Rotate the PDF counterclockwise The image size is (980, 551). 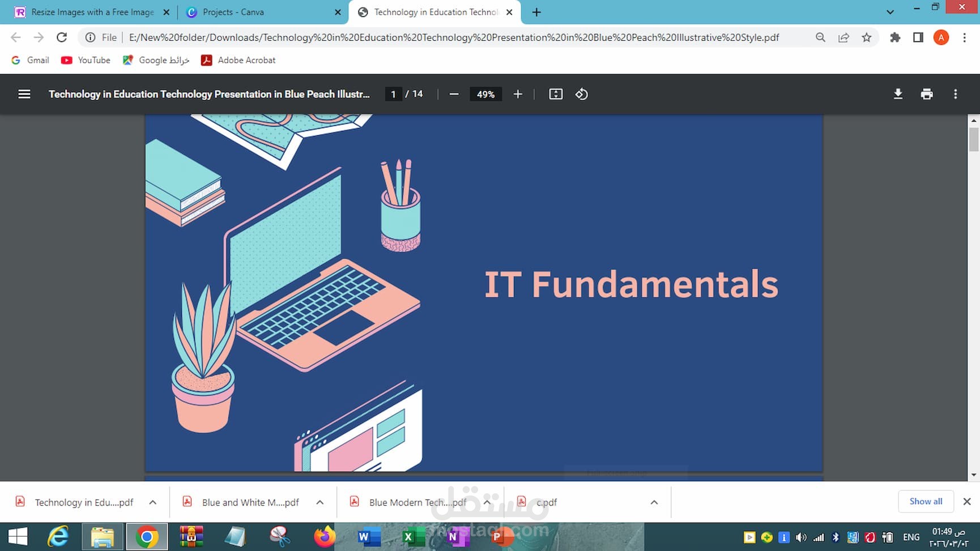click(x=582, y=94)
